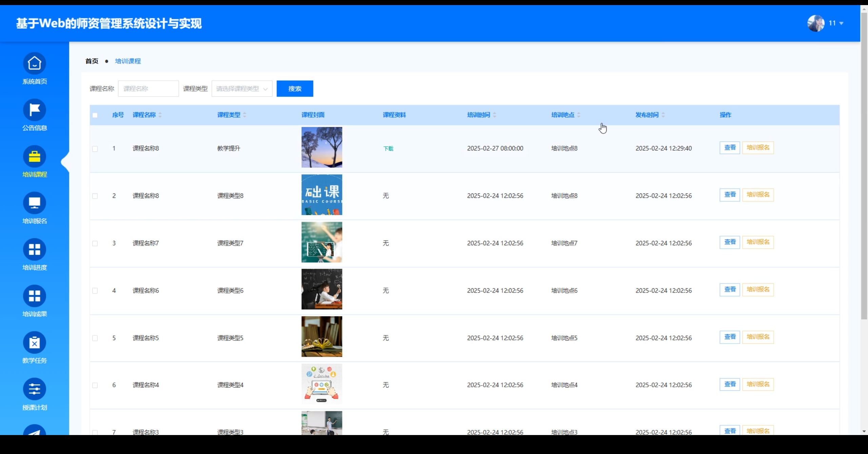Click the 首页 breadcrumb item
The image size is (868, 454).
point(92,61)
